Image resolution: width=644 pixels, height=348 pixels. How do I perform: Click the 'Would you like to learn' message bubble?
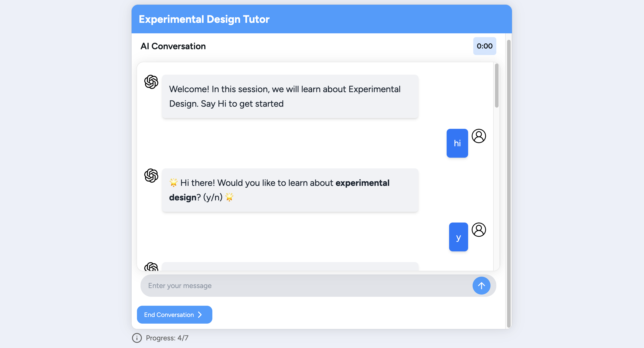(290, 190)
